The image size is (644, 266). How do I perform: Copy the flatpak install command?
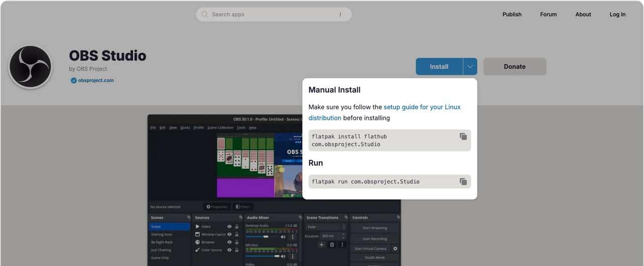[463, 137]
